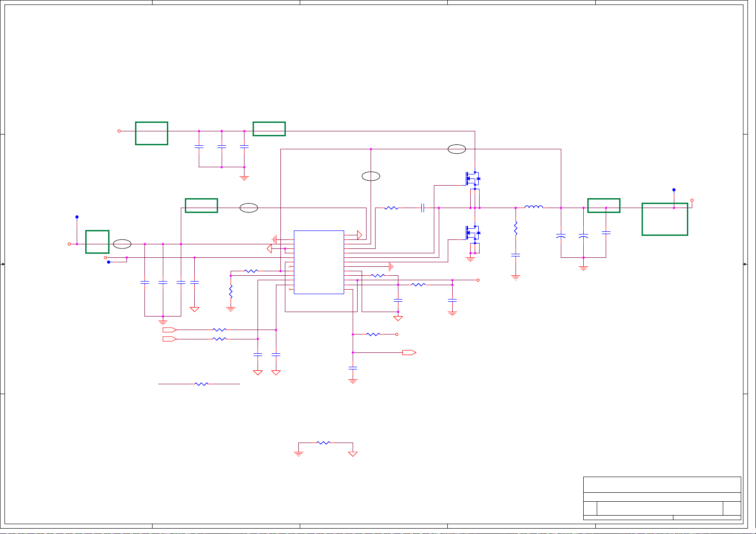Select the large blue controller IC rectangle
The width and height of the screenshot is (756, 534).
click(x=319, y=262)
